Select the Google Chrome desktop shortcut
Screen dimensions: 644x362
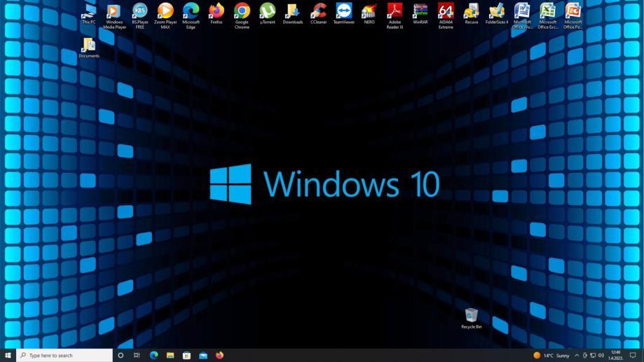242,16
